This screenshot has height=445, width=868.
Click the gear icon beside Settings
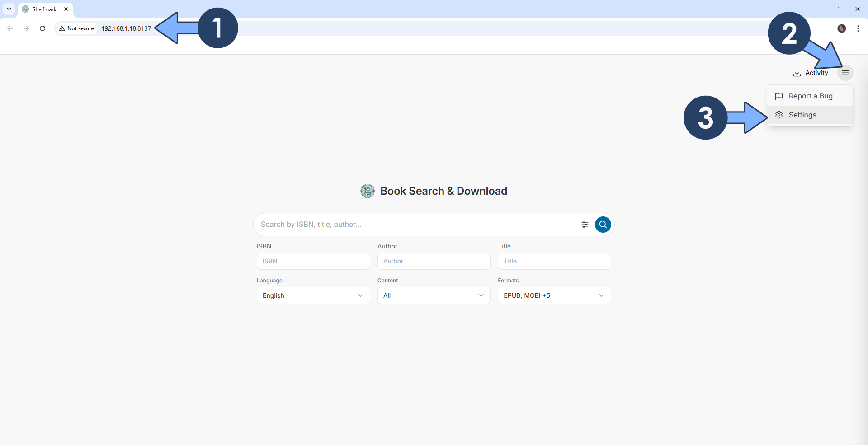(779, 115)
